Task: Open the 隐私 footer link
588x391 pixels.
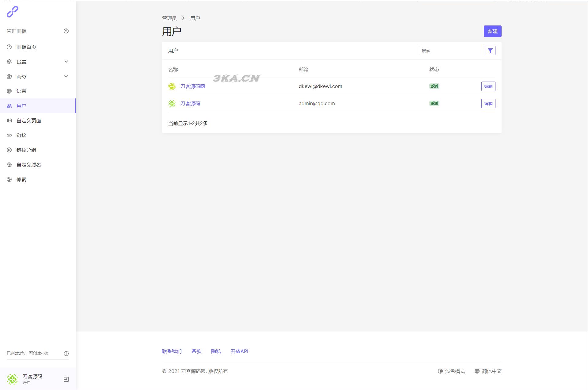Action: (216, 351)
